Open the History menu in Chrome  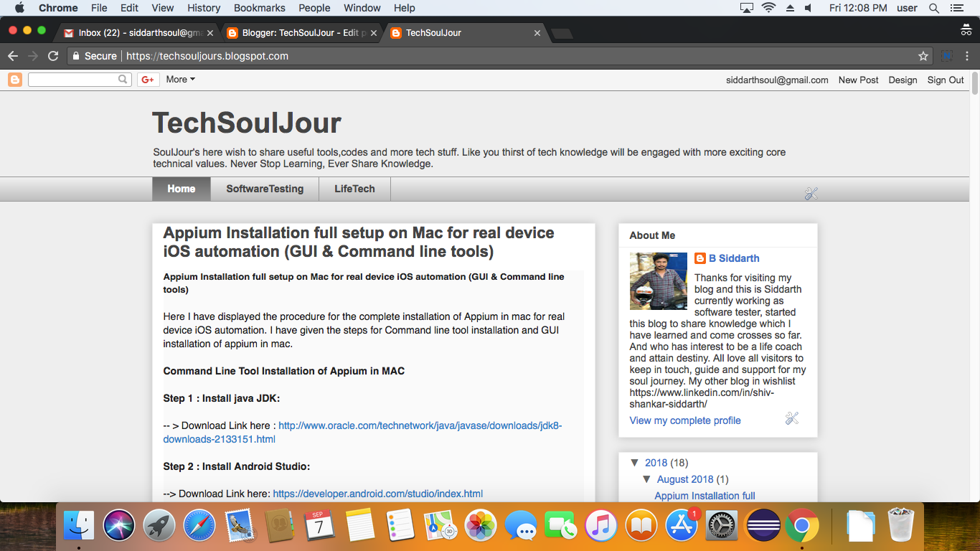coord(204,8)
